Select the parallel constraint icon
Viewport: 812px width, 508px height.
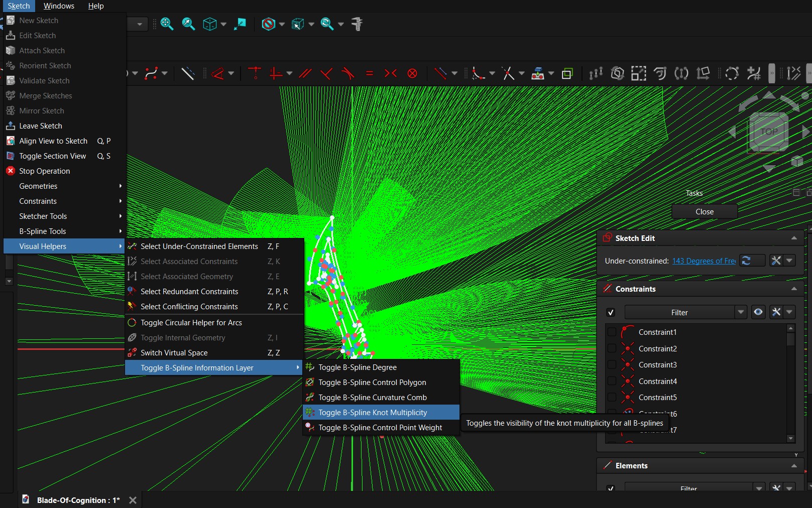(304, 73)
